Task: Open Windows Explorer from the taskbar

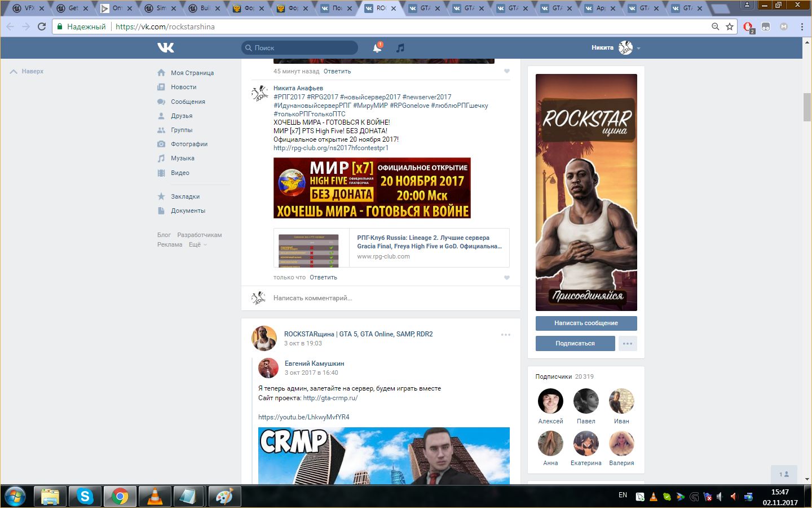Action: [x=50, y=496]
